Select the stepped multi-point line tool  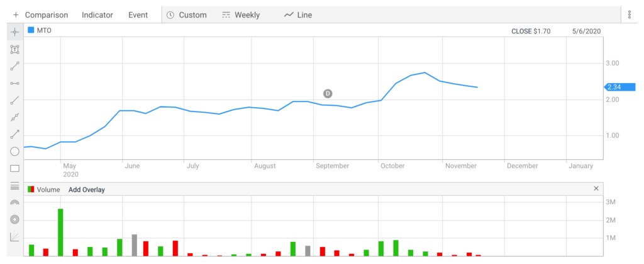click(x=15, y=117)
